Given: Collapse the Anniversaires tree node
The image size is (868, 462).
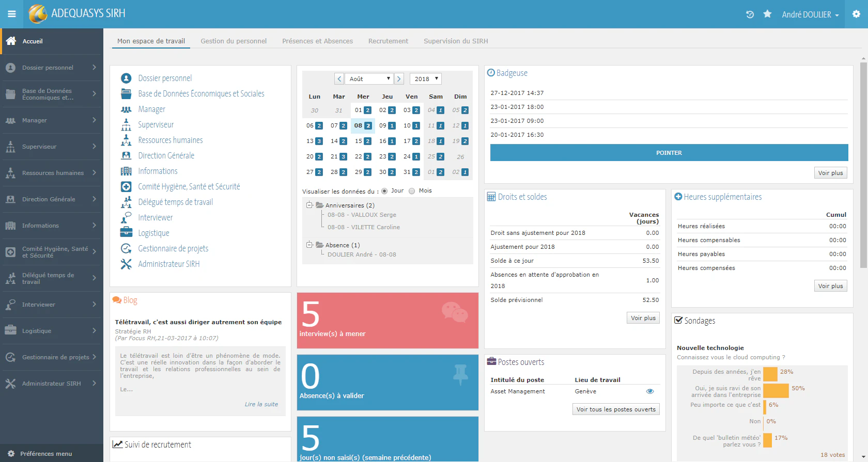Looking at the screenshot, I should 309,205.
